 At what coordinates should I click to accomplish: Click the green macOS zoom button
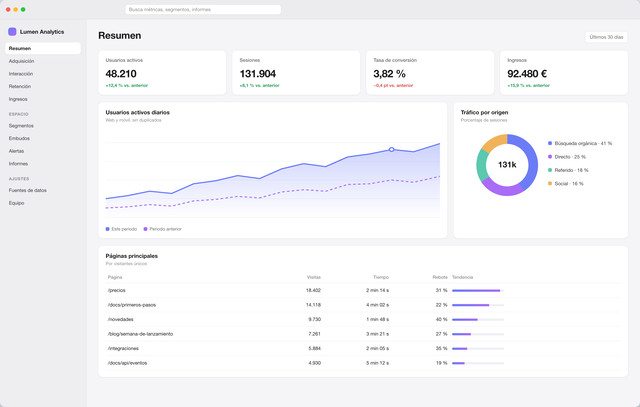tap(23, 9)
